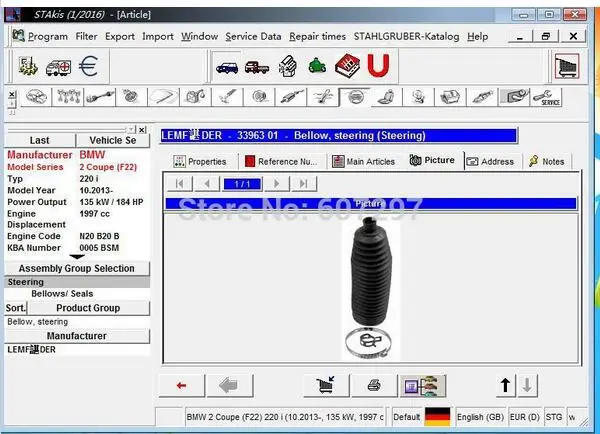Click the 1 / 1 picture counter field
This screenshot has height=434, width=600.
(242, 184)
